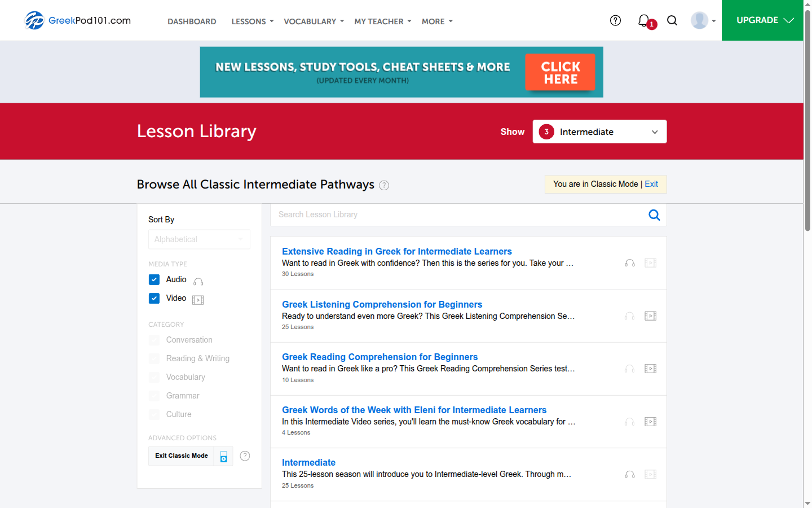Toggle the Vocabulary category checkbox
This screenshot has width=812, height=508.
coord(154,377)
